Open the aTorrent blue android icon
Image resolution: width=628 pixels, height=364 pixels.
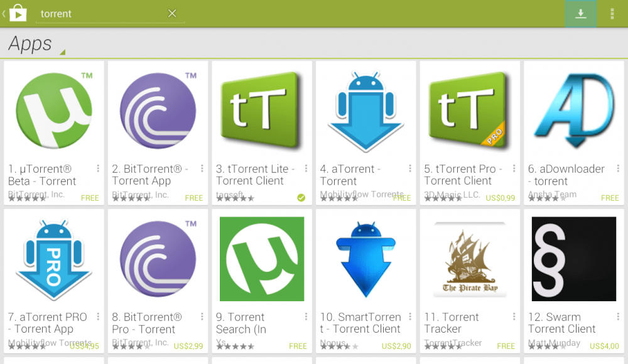point(365,111)
